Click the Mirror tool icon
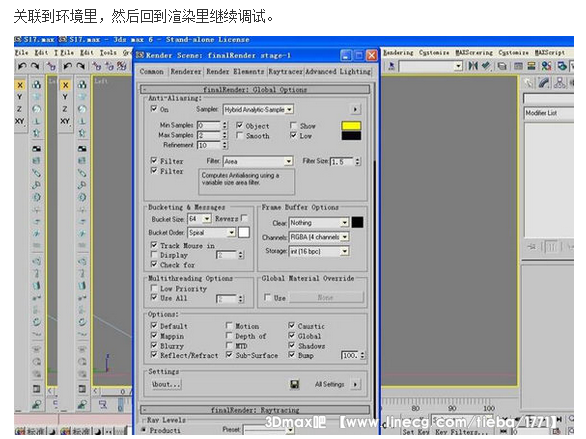 click(473, 66)
